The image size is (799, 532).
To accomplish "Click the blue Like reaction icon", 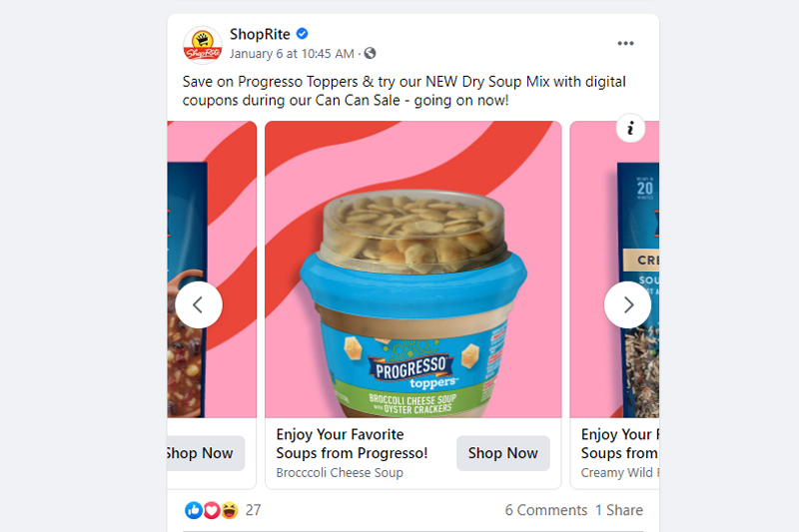I will (x=194, y=510).
